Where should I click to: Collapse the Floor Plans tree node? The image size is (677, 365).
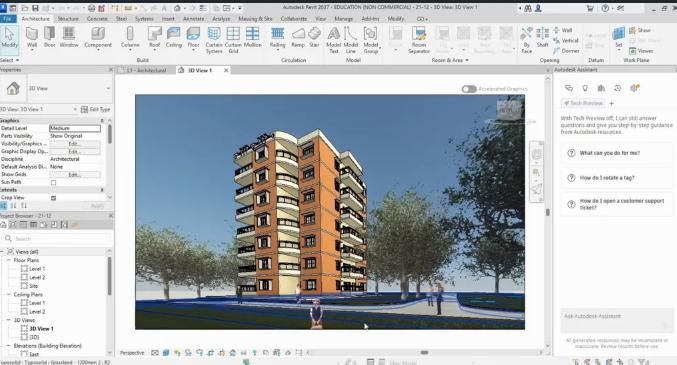pyautogui.click(x=8, y=260)
